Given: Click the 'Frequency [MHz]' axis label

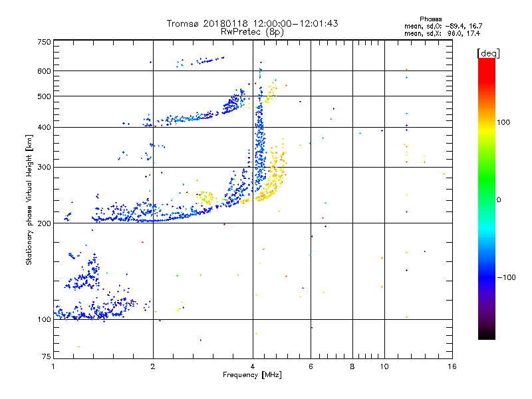Looking at the screenshot, I should pyautogui.click(x=252, y=375).
